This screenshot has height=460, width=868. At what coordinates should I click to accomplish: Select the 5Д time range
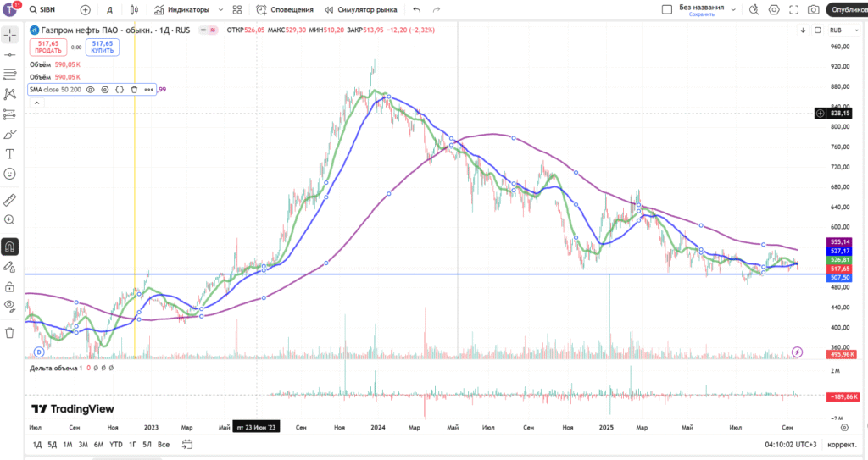tap(52, 445)
